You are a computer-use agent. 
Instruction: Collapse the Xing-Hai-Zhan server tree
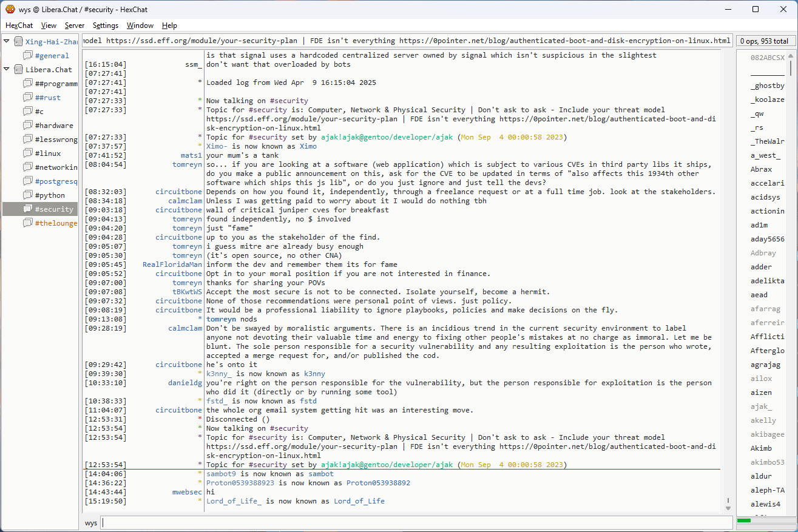click(7, 42)
